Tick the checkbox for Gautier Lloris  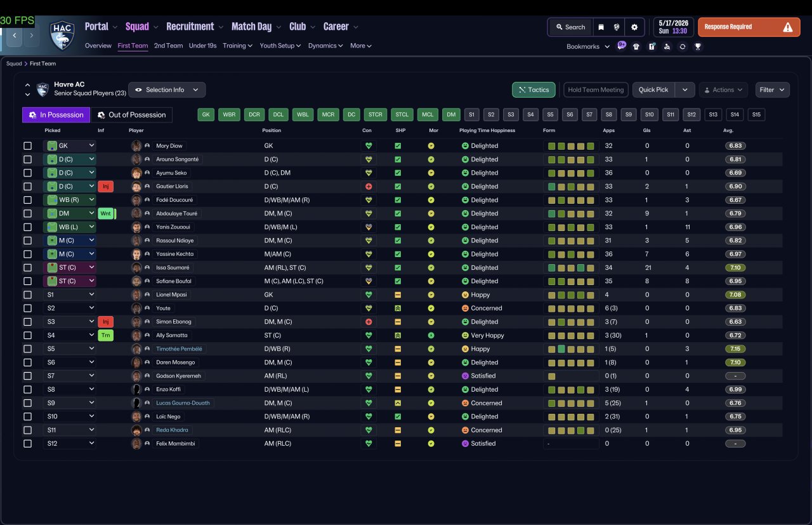pos(27,187)
